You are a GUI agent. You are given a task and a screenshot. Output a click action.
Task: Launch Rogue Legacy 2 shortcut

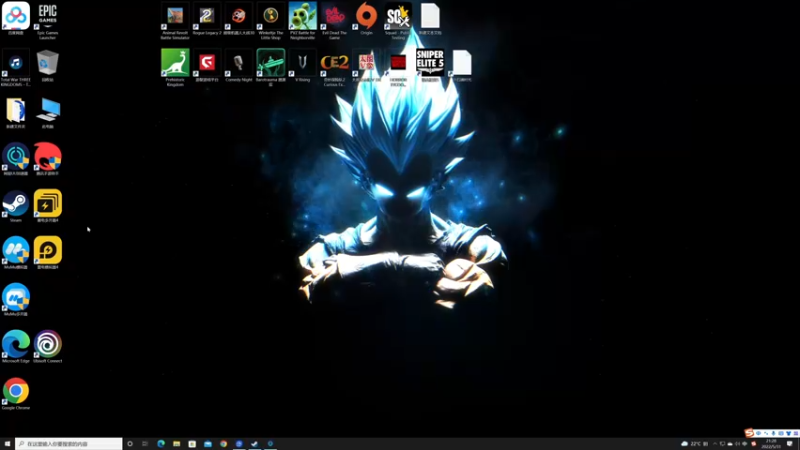[x=207, y=19]
